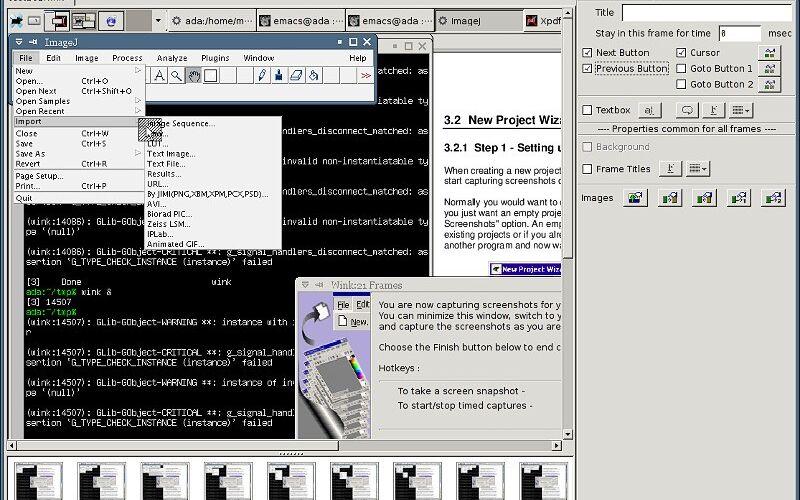
Task: Open the File menu in Wink Frames window
Action: 343,305
